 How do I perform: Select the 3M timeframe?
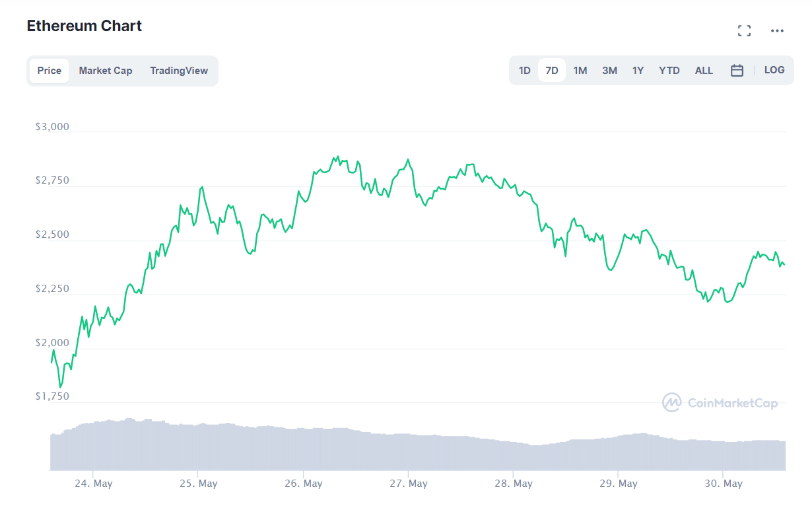click(609, 70)
